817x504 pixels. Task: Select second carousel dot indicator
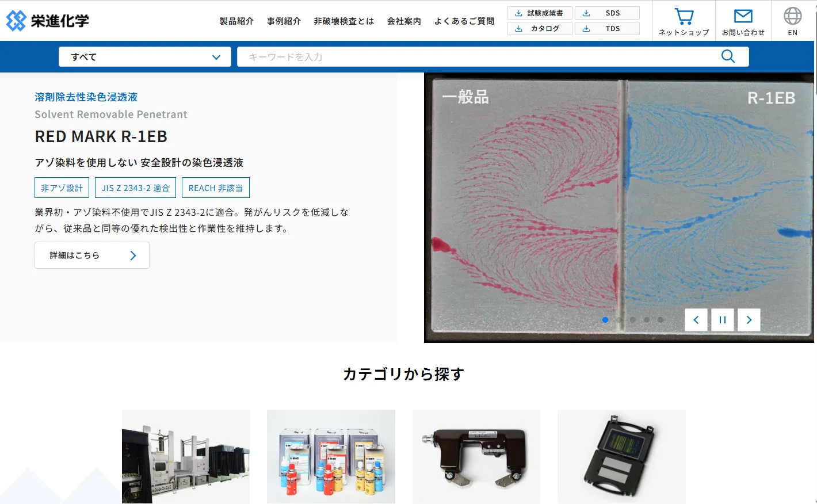(x=619, y=320)
